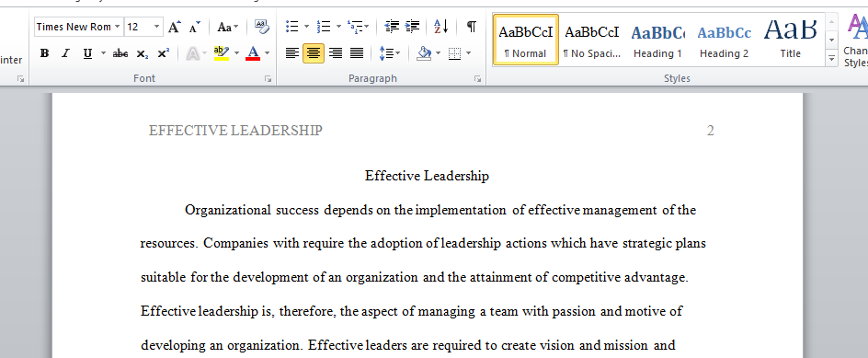Click the 'EFFECTIVE LEADERSHIP' running header
868x358 pixels.
pos(235,131)
